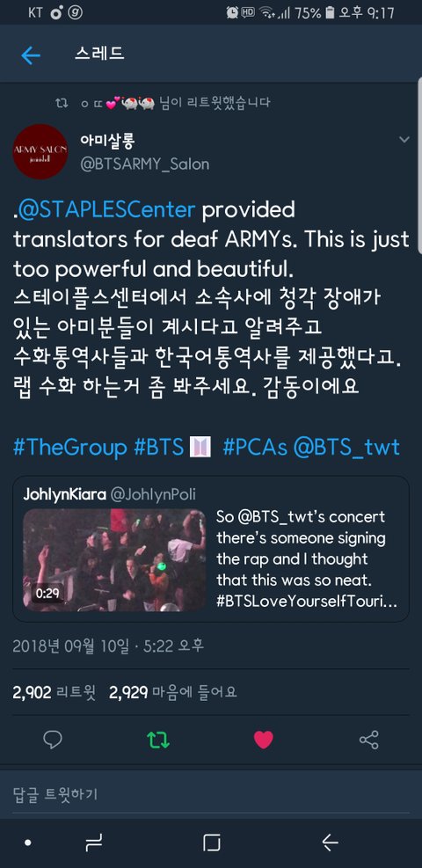Play the quoted tweet video thumbnail

click(114, 560)
